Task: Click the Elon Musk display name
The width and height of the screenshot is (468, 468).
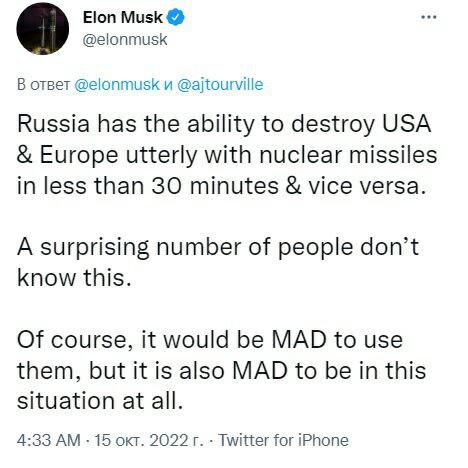Action: (123, 17)
